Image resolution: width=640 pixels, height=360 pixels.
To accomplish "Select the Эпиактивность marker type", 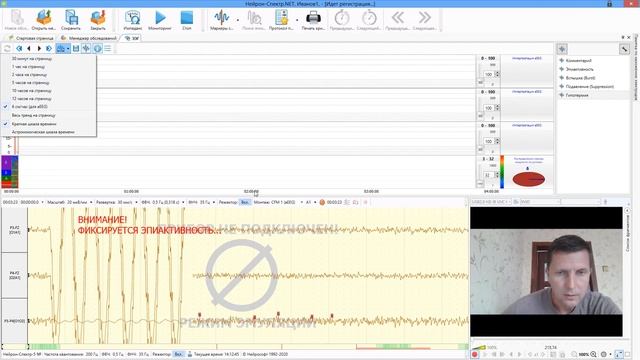I will click(x=579, y=69).
